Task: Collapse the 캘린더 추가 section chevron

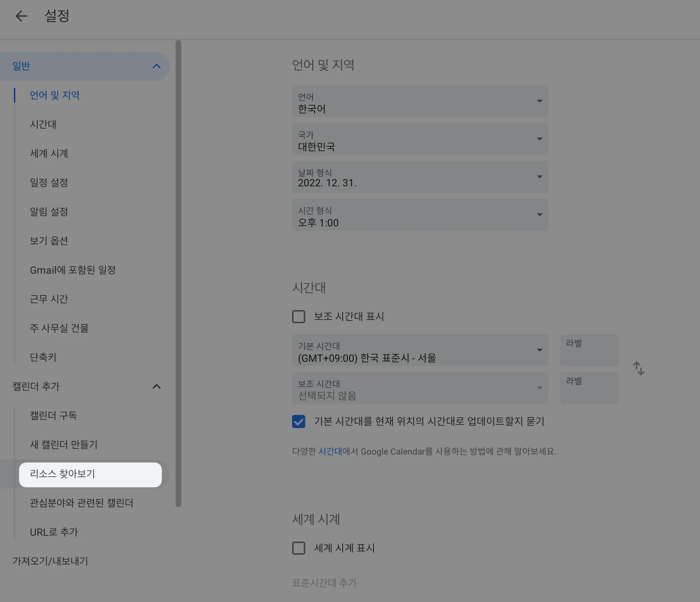Action: click(156, 387)
